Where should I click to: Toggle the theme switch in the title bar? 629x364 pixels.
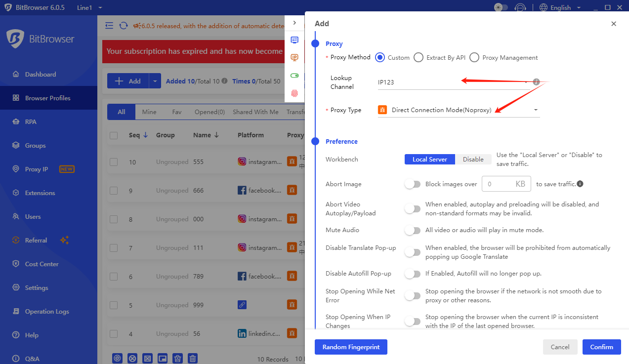coord(501,7)
